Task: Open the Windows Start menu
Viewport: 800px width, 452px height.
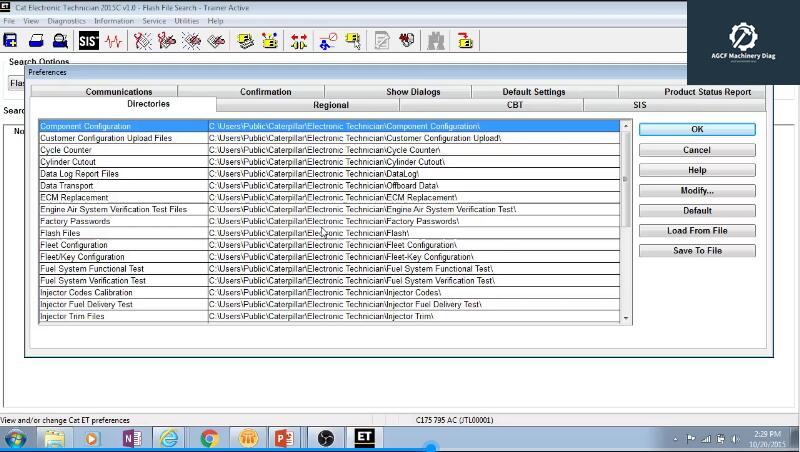Action: [x=15, y=439]
